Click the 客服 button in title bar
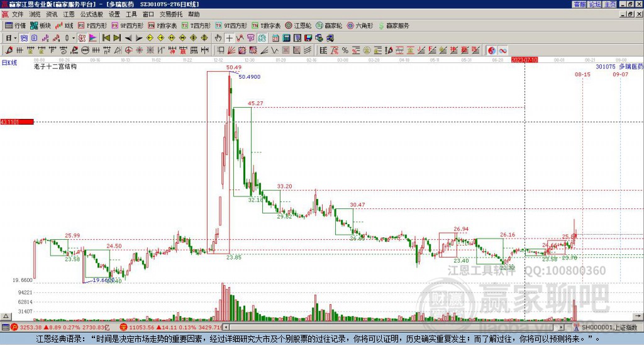The height and width of the screenshot is (345, 644). tap(579, 4)
